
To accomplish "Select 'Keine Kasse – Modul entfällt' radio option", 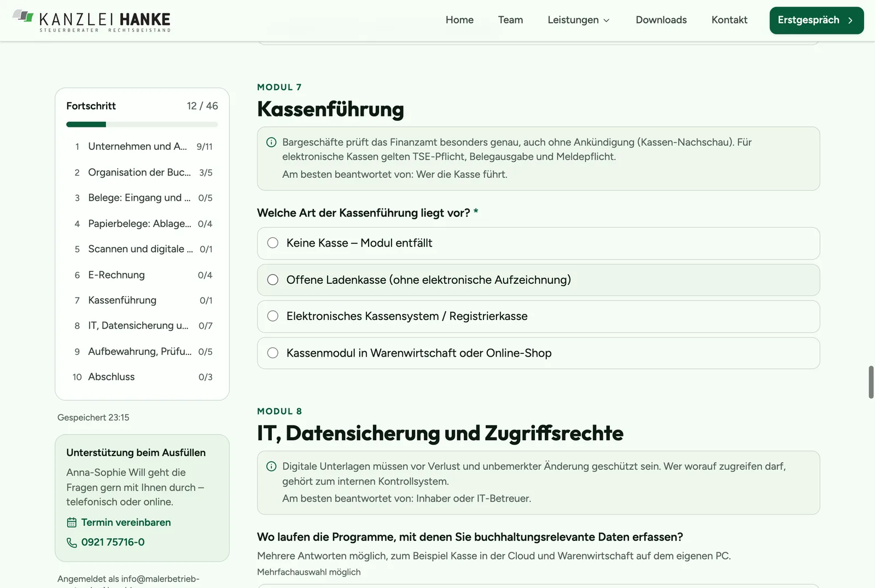I will pyautogui.click(x=539, y=243).
